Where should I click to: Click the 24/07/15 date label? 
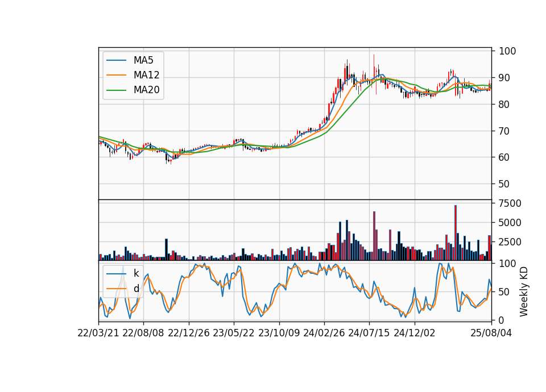(369, 333)
